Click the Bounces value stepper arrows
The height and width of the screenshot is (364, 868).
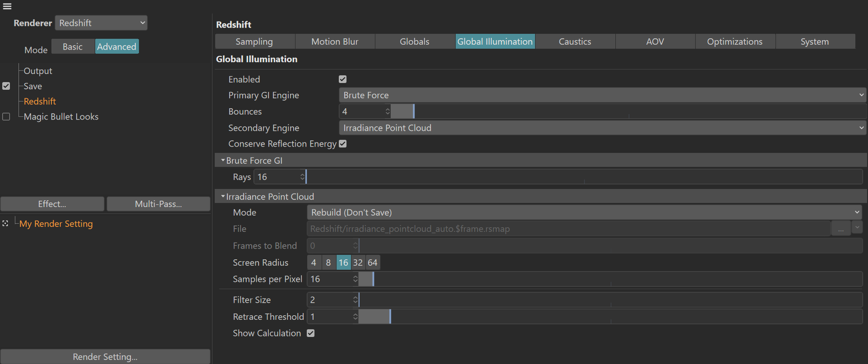[x=388, y=111]
